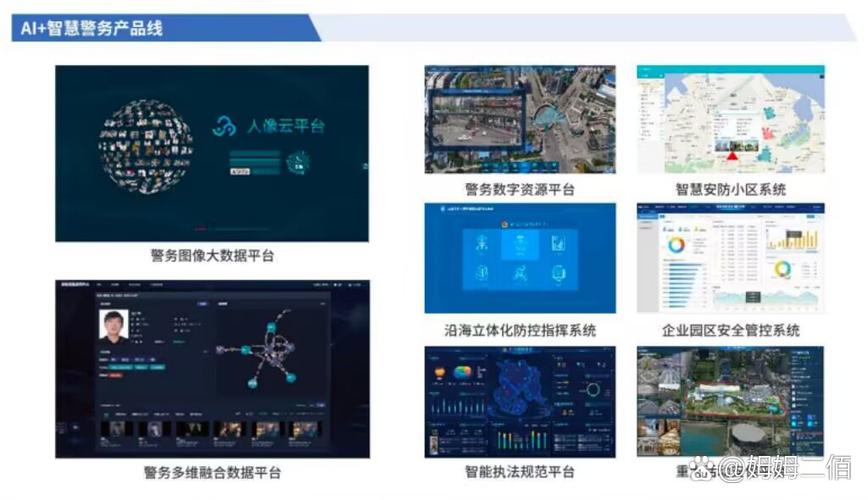Open the 沿海立体化防控指挥系统 blue thumbnail

pyautogui.click(x=520, y=258)
